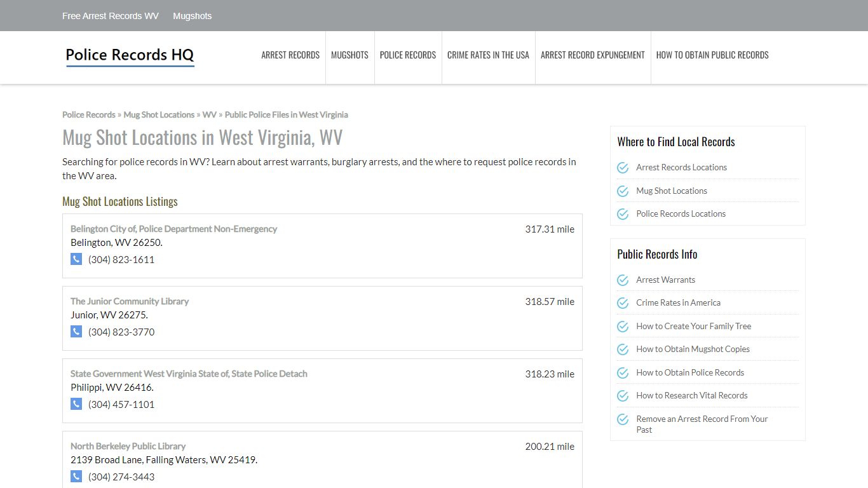Click Police Records Locations sidebar link
The image size is (868, 488).
pos(681,214)
